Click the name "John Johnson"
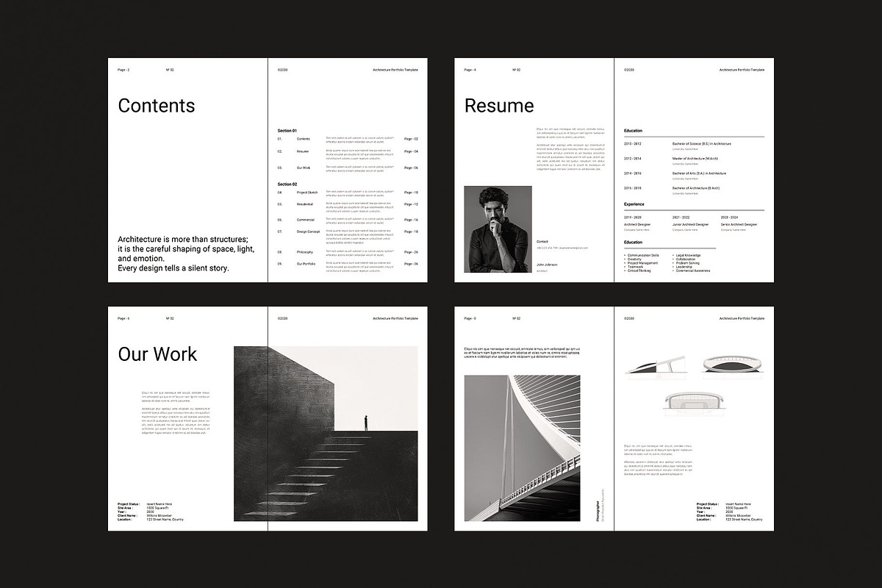The height and width of the screenshot is (588, 882). click(x=547, y=264)
